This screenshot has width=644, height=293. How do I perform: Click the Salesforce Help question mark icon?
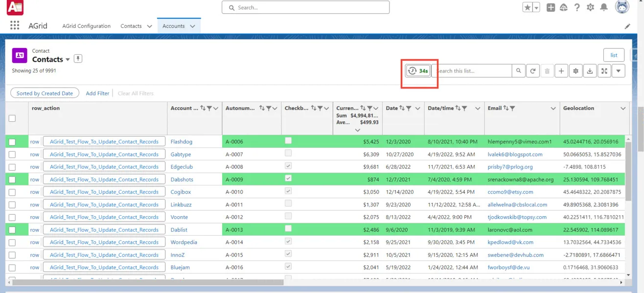point(577,7)
